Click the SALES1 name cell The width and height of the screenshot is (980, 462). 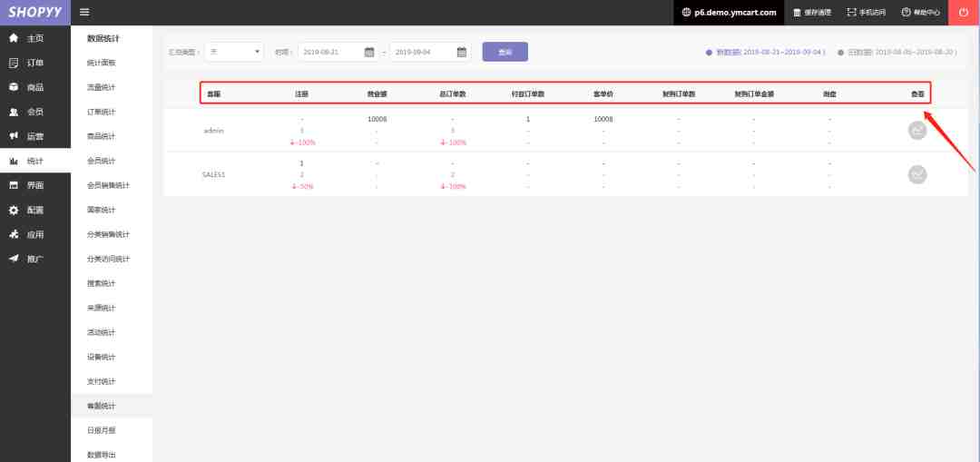213,175
